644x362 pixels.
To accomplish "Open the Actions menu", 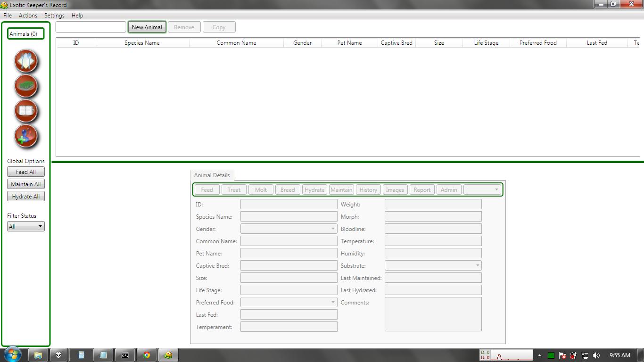I will pyautogui.click(x=28, y=15).
